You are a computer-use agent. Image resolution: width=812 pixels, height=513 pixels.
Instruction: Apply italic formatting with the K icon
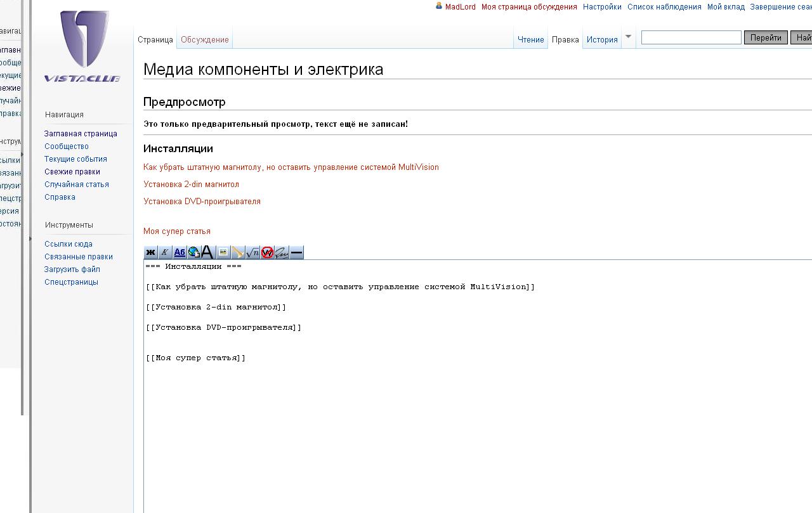click(x=165, y=252)
